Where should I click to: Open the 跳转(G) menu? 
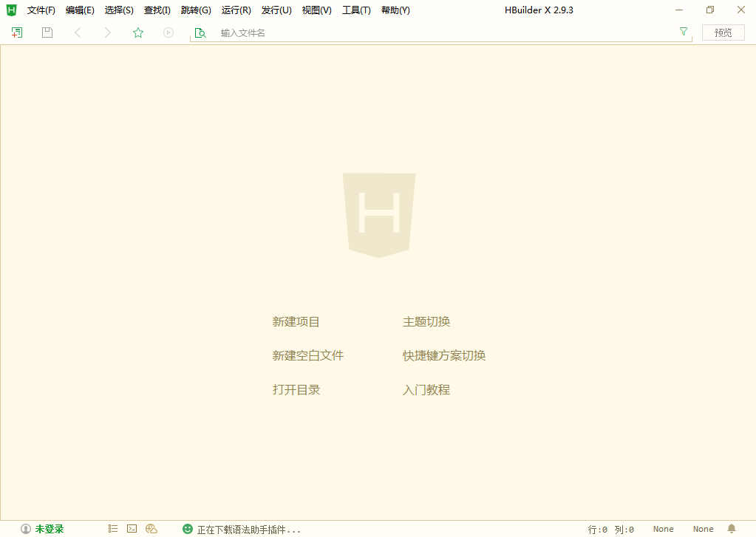[196, 10]
